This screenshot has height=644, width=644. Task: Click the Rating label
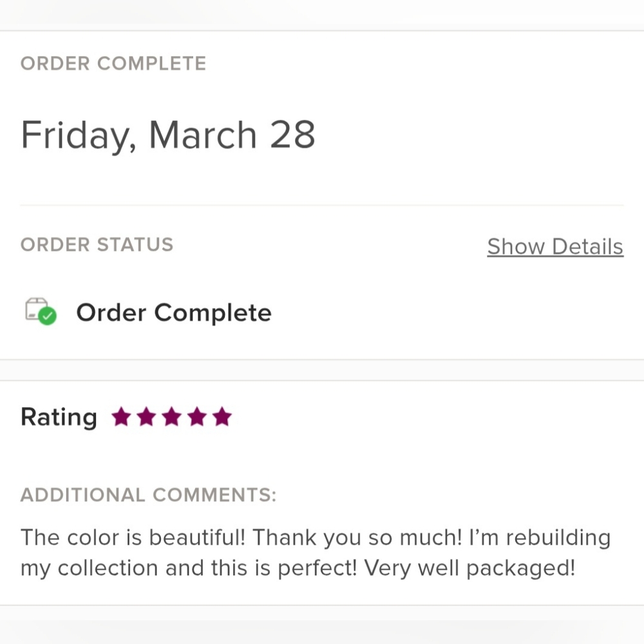coord(59,417)
